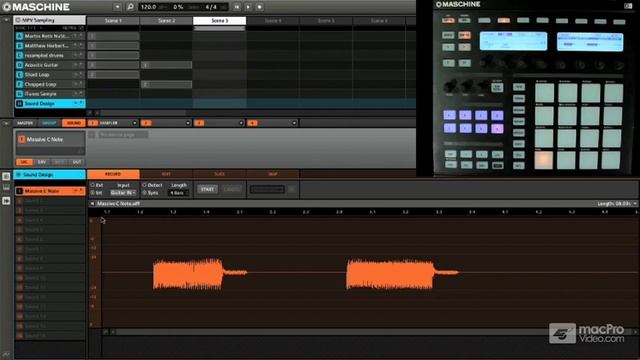
Task: Start playback with the play button
Action: coord(248,7)
